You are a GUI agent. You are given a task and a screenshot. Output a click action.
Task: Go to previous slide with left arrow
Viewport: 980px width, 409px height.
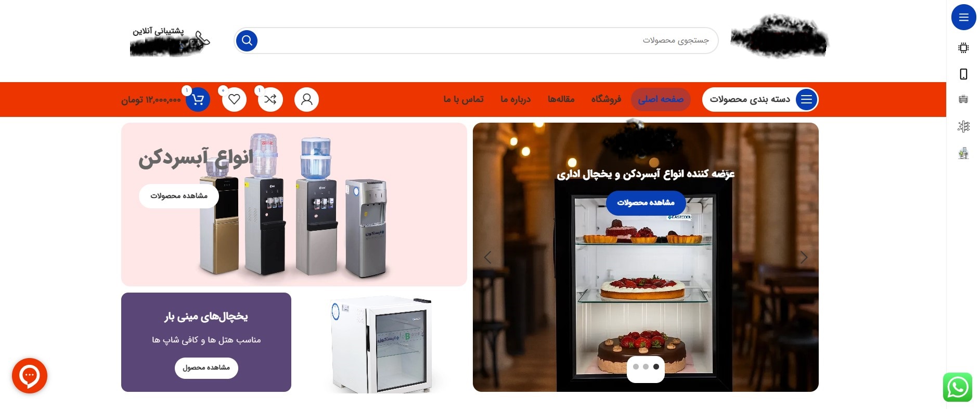click(x=487, y=257)
